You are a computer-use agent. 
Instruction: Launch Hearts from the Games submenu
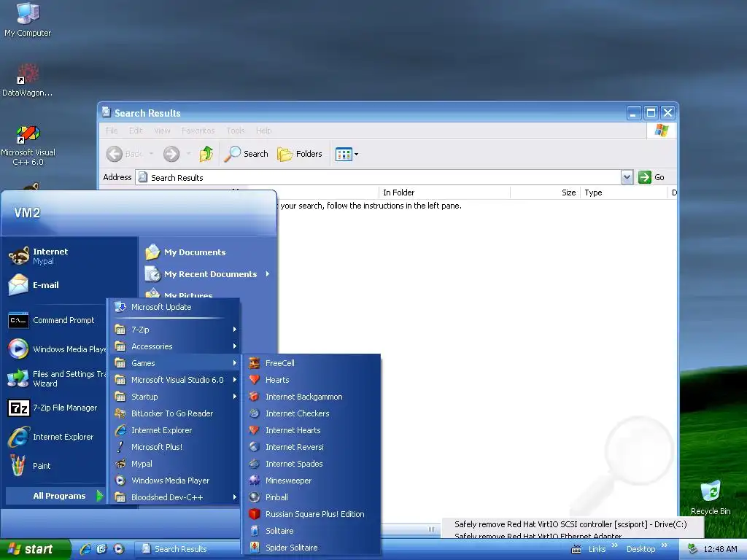pyautogui.click(x=311, y=379)
